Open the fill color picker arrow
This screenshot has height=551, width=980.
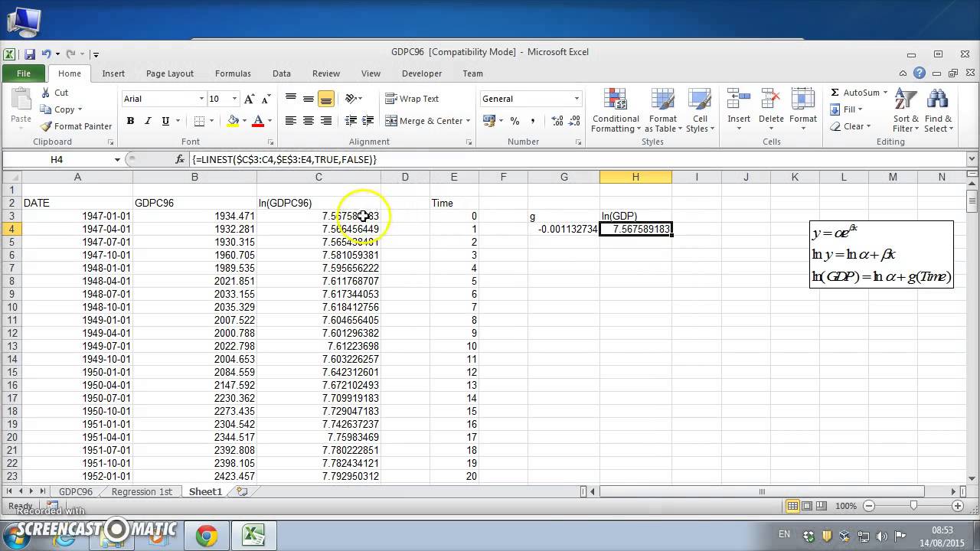click(244, 121)
